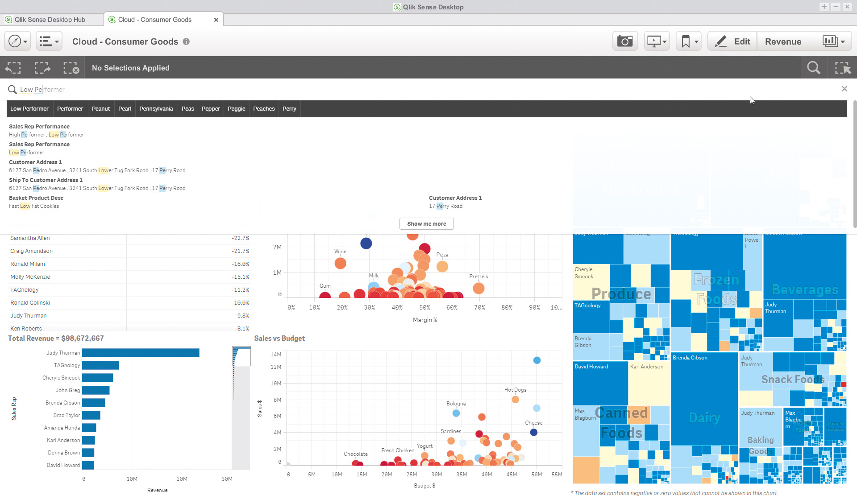Click the snapshot camera icon
Image resolution: width=857 pixels, height=504 pixels.
625,41
